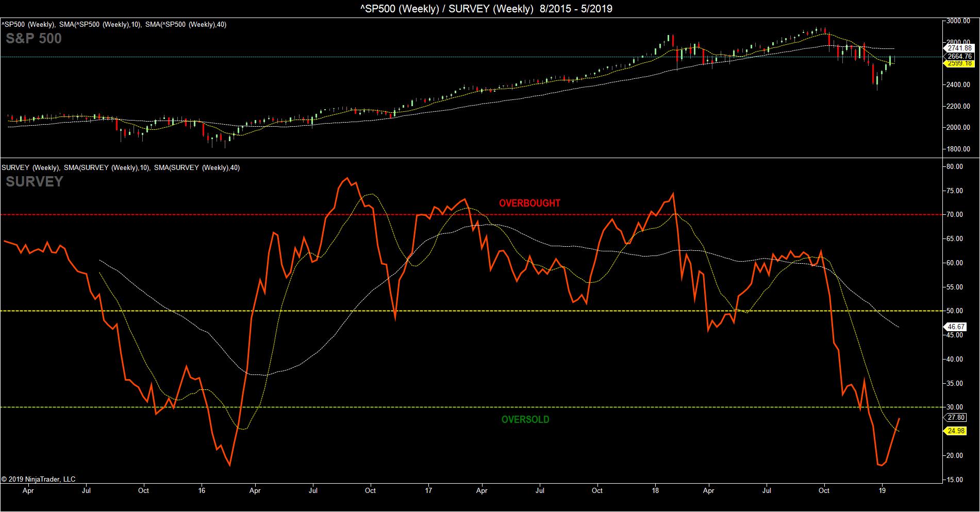Click the 75.00 survey axis label
980x512 pixels.
tap(955, 191)
